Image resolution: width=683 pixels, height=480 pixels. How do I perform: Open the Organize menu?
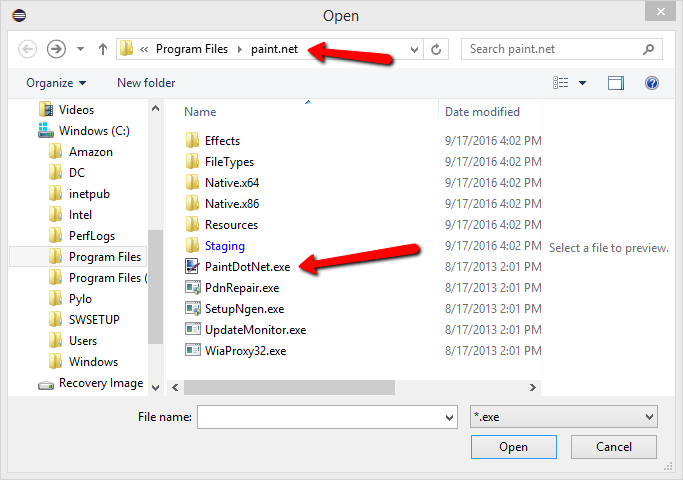(x=56, y=83)
